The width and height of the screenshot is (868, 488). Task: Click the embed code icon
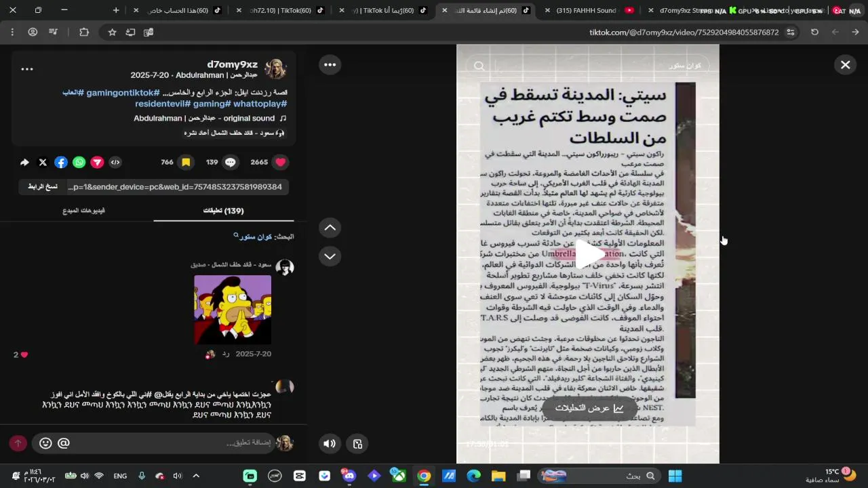115,162
